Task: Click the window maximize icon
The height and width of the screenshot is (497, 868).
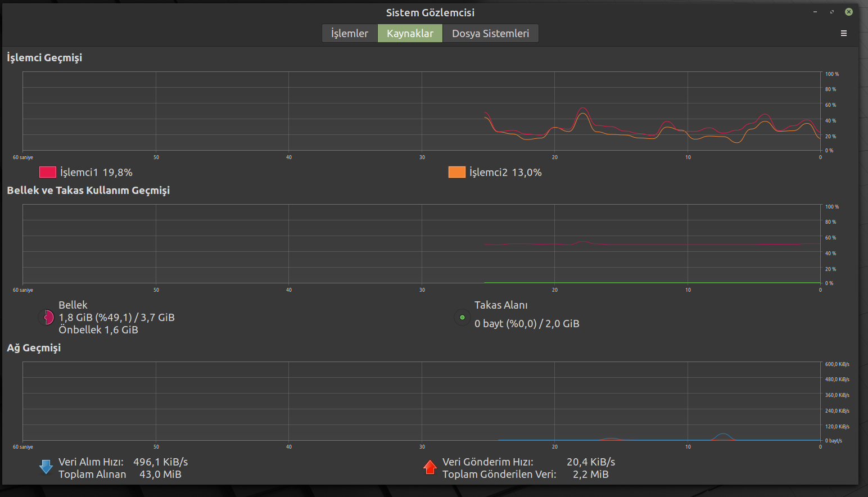Action: pyautogui.click(x=832, y=12)
